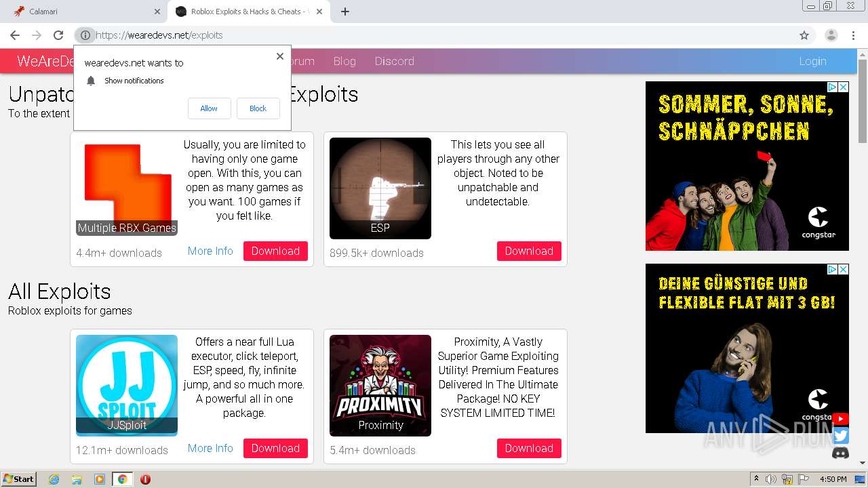The height and width of the screenshot is (488, 868).
Task: Show hidden system tray icons
Action: point(756,479)
